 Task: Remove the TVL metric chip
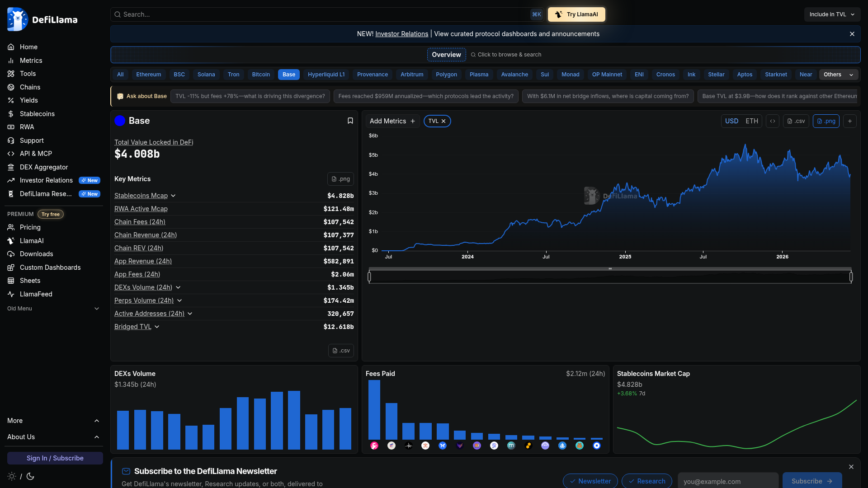point(443,121)
